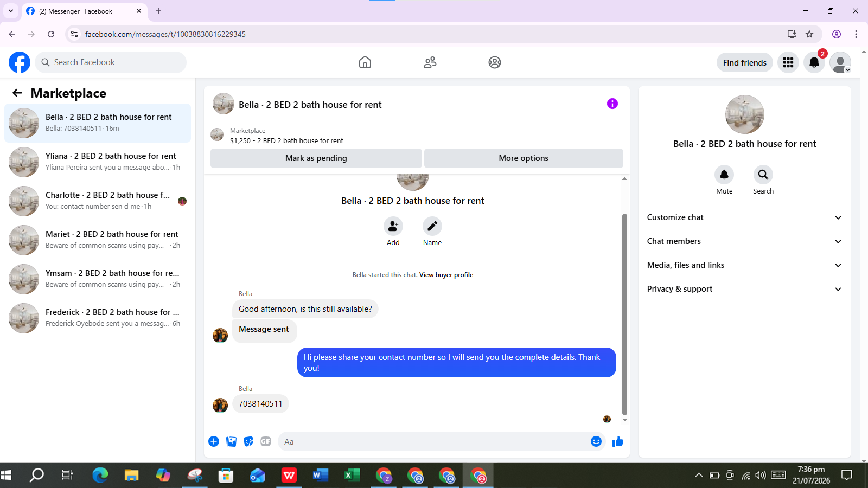This screenshot has width=868, height=488.
Task: Open the volume control in system tray
Action: [761, 476]
